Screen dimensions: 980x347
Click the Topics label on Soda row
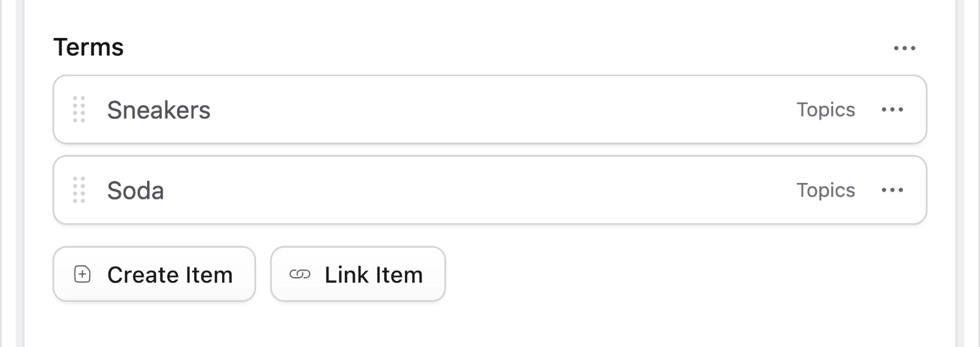tap(826, 190)
